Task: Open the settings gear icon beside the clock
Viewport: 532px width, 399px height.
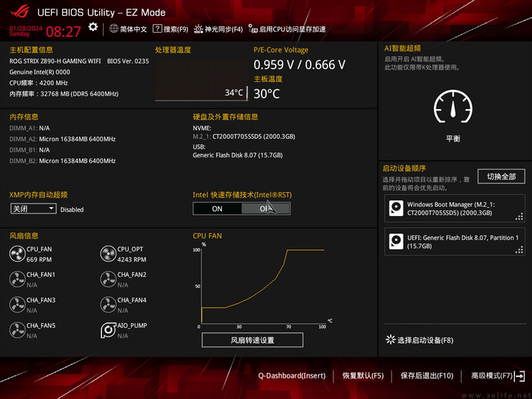Action: [x=93, y=27]
